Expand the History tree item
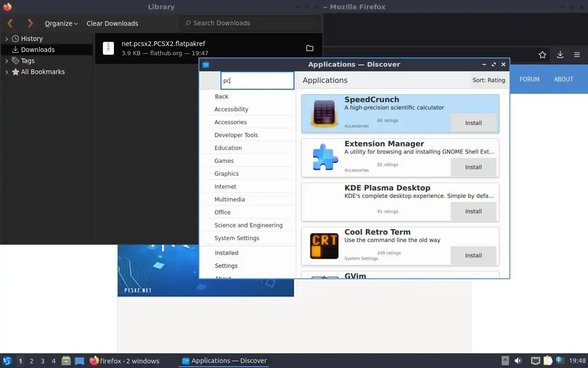 pyautogui.click(x=6, y=39)
